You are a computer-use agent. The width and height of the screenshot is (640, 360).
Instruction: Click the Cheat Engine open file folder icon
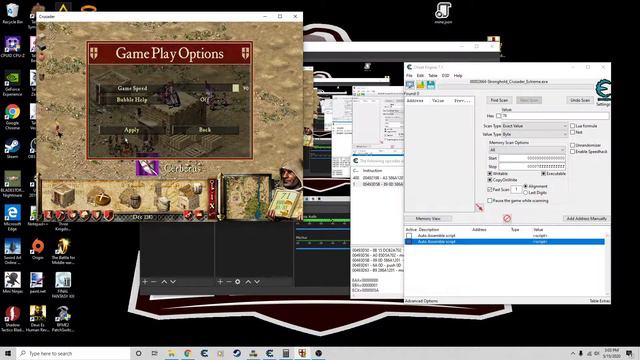[420, 84]
